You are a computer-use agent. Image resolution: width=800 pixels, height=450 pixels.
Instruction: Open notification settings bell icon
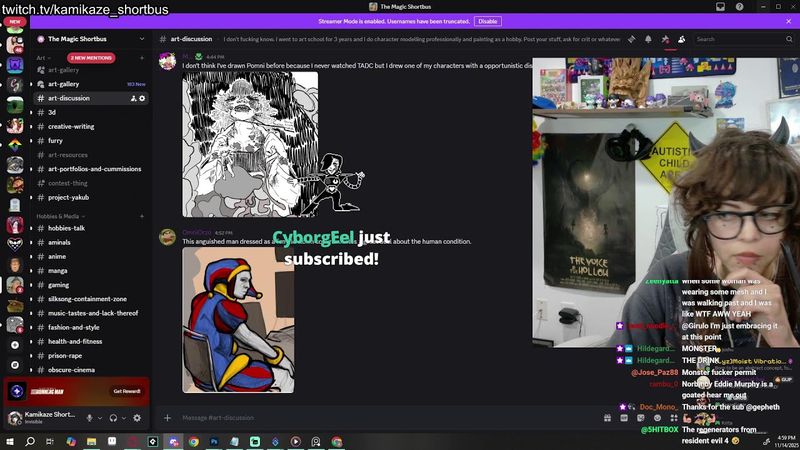tap(648, 39)
